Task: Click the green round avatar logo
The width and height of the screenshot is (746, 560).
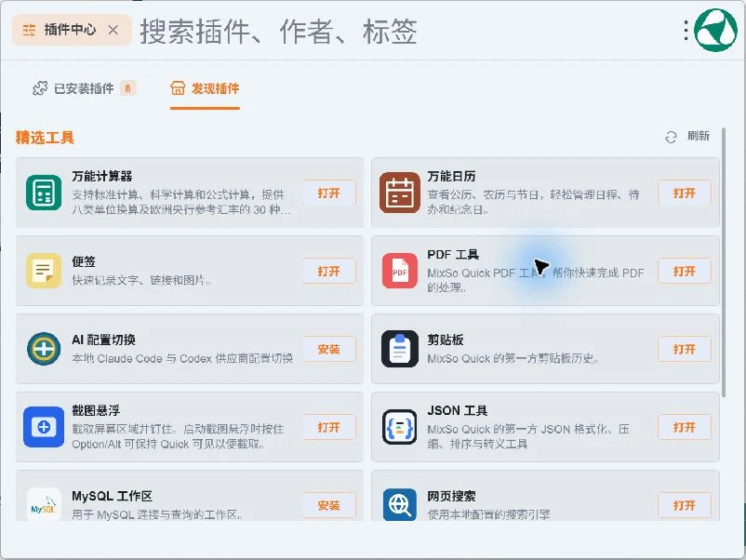Action: point(715,30)
